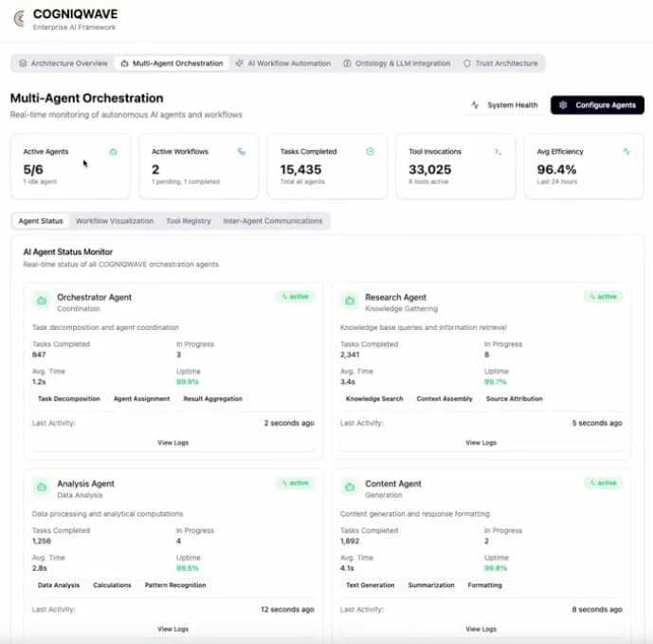Click the Trust Architecture shield icon

coord(467,64)
